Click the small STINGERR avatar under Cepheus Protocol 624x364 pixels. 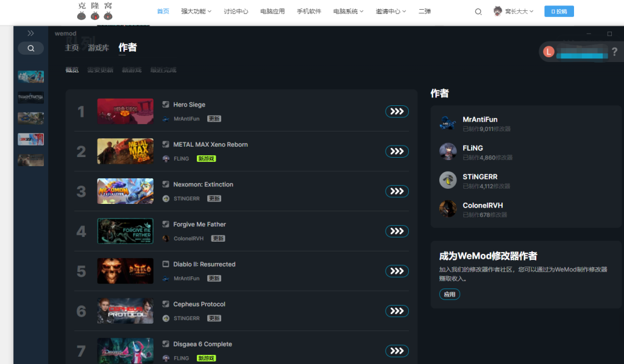pos(166,318)
